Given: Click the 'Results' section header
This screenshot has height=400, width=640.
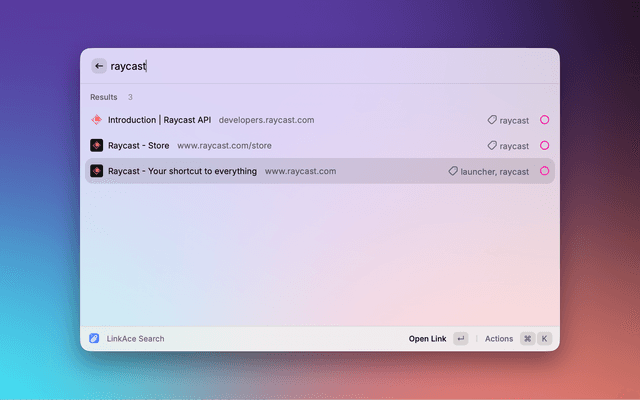Looking at the screenshot, I should click(104, 97).
